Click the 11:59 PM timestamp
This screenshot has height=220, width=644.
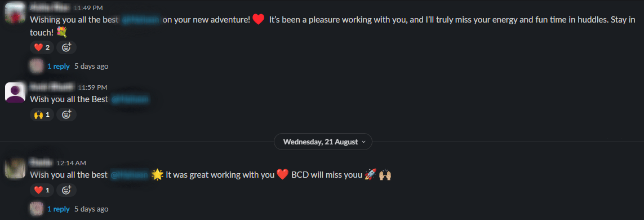tap(92, 87)
